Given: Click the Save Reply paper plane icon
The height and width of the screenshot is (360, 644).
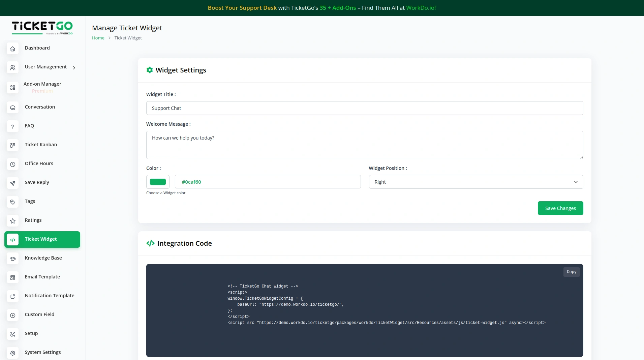Looking at the screenshot, I should click(x=12, y=183).
